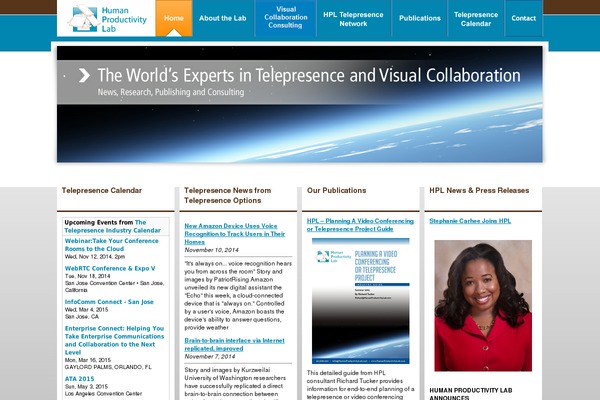600x400 pixels.
Task: Click Telepresence News from Telepresence Options heading
Action: (228, 195)
